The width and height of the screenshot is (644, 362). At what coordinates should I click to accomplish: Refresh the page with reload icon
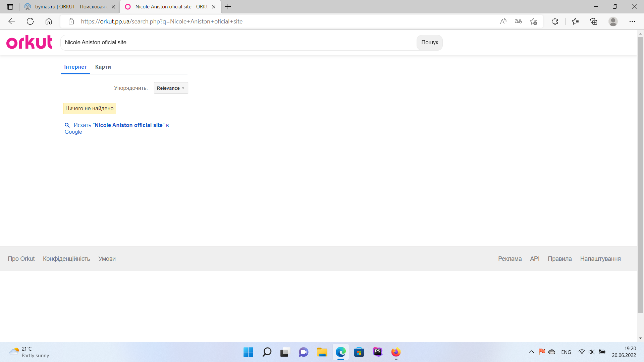(30, 21)
